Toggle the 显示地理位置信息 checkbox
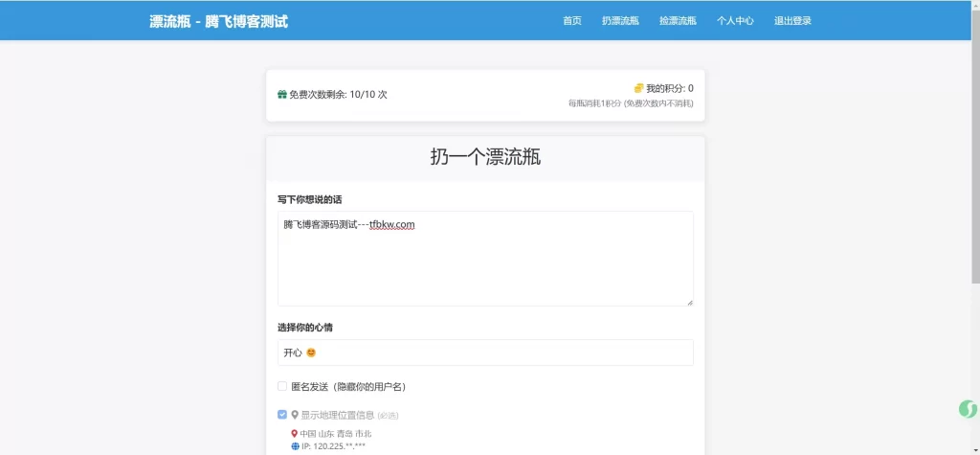980x455 pixels. (282, 415)
